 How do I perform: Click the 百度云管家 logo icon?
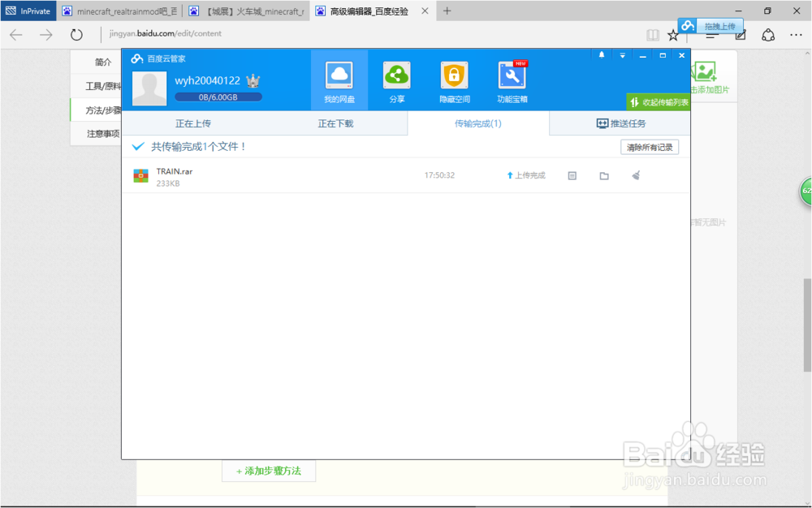coord(136,58)
